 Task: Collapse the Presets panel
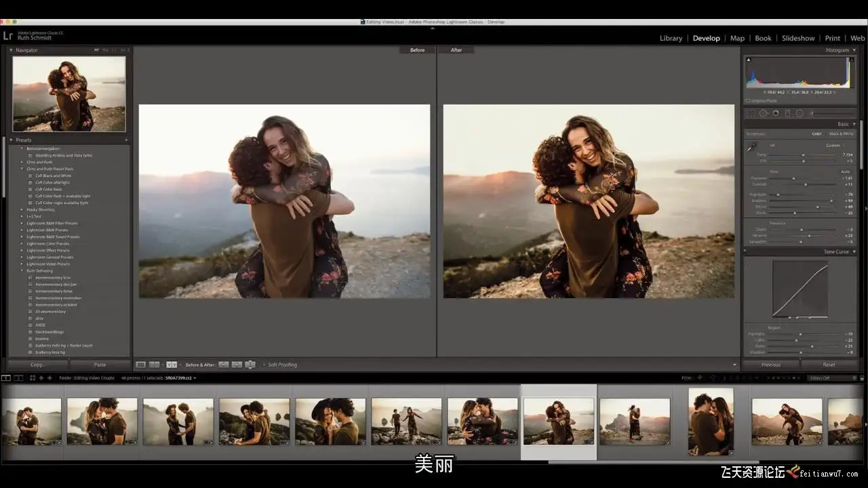[11, 140]
